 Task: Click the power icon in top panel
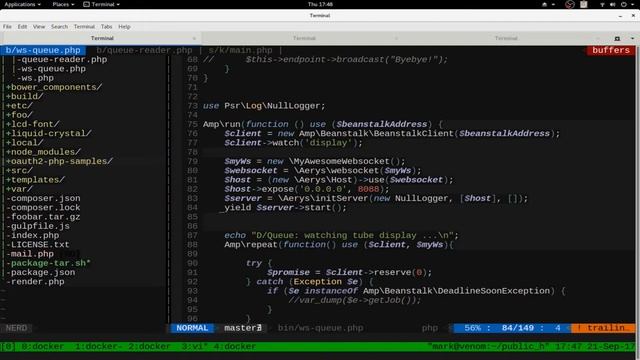pos(624,4)
